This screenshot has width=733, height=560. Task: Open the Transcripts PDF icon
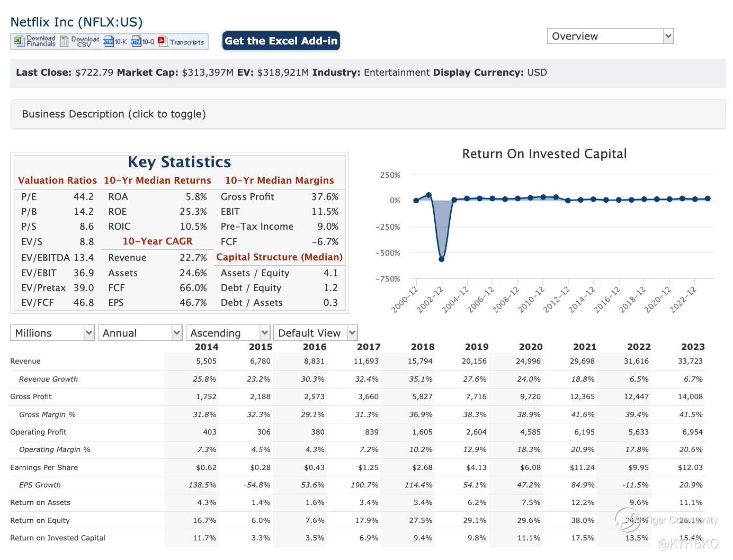click(x=163, y=41)
